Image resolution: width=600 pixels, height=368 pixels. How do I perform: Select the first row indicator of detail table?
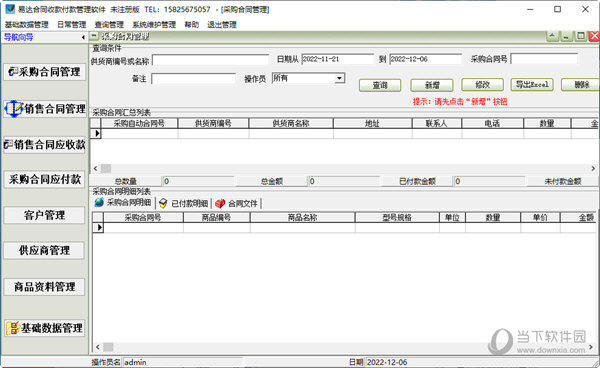coord(98,228)
